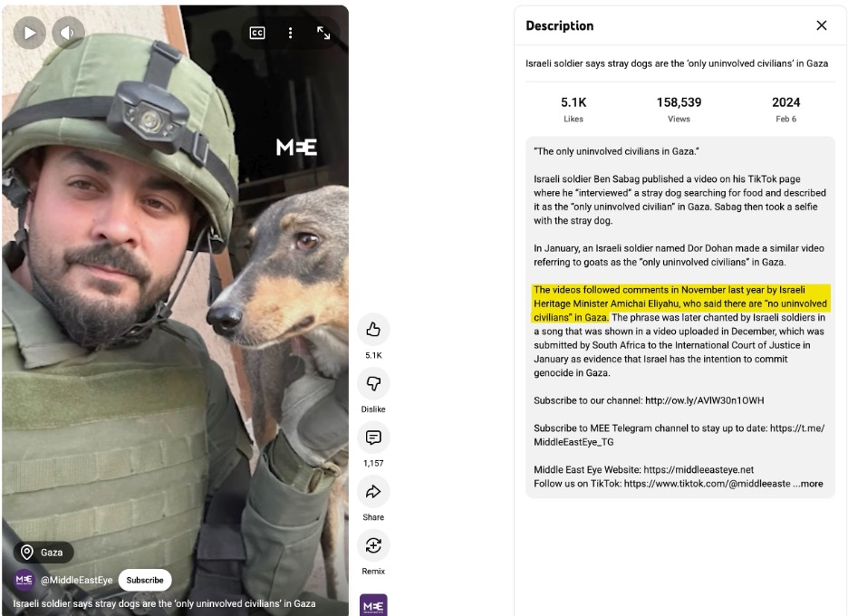The height and width of the screenshot is (616, 848).
Task: Open the @MiddleEastEye channel name
Action: (77, 580)
